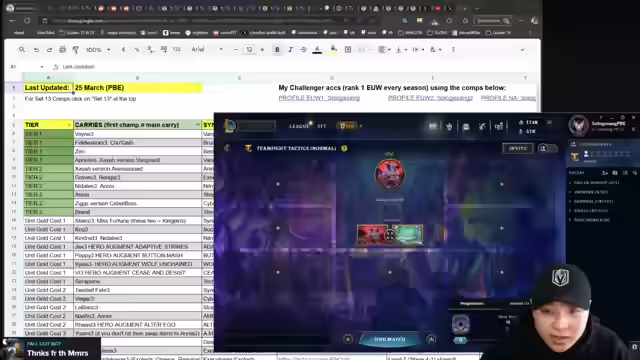Open the highlighted tab beside TFT
The width and height of the screenshot is (640, 360).
[x=348, y=126]
